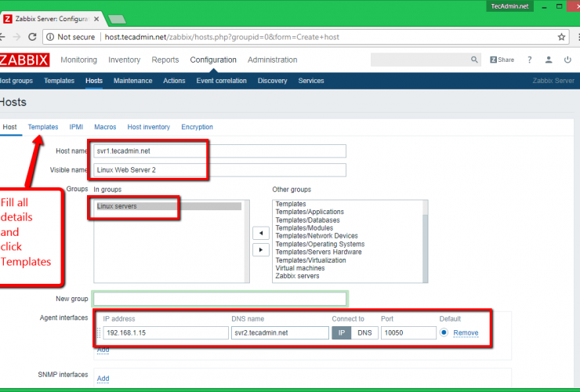Open help via question mark icon
580x392 pixels.
click(530, 60)
